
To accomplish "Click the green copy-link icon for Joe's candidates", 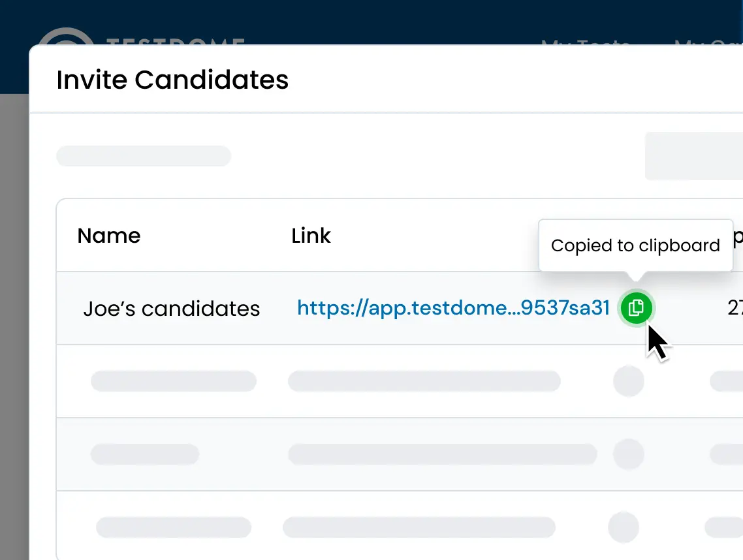I will 636,307.
